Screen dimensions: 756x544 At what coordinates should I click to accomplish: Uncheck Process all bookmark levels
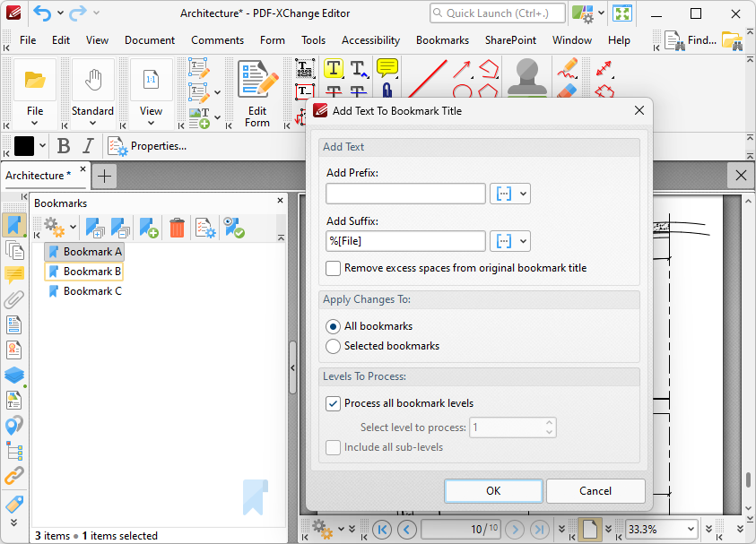click(334, 403)
